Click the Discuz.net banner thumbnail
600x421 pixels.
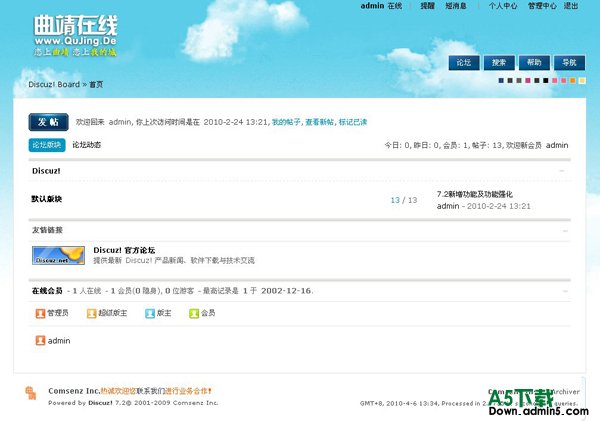(x=58, y=255)
